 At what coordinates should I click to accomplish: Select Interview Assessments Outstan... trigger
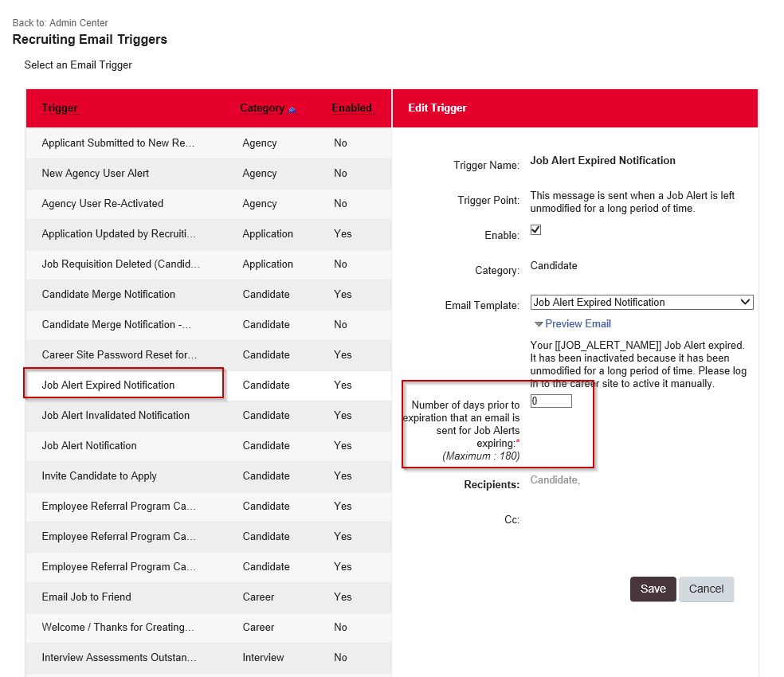click(x=119, y=658)
